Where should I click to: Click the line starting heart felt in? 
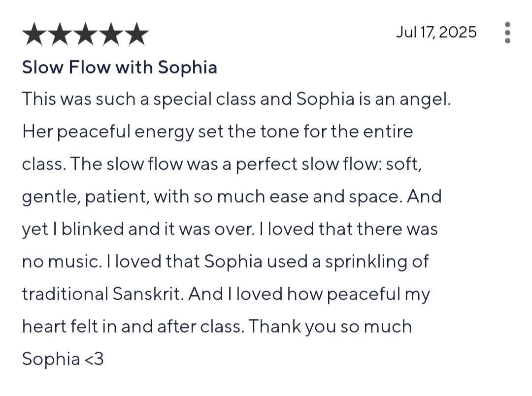[217, 327]
